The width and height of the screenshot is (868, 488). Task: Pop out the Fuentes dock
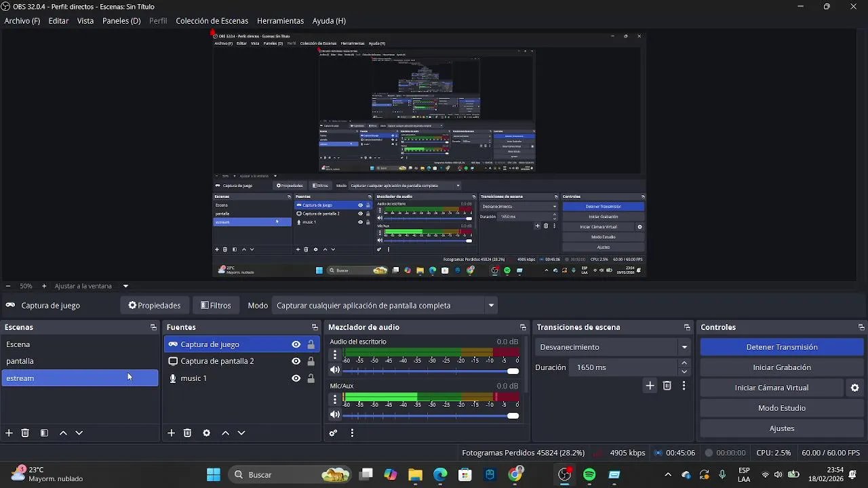point(315,327)
